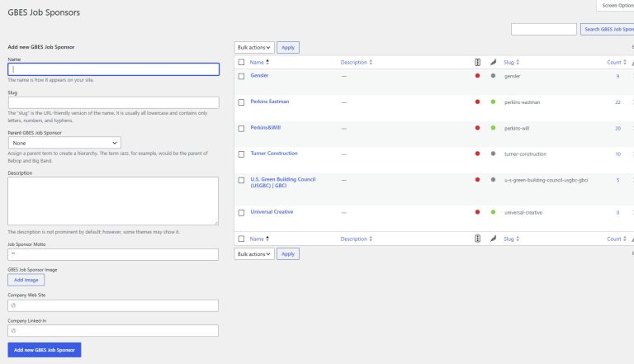Open the Parent GBES Job Sponsor dropdown
Image resolution: width=634 pixels, height=364 pixels.
tap(64, 143)
